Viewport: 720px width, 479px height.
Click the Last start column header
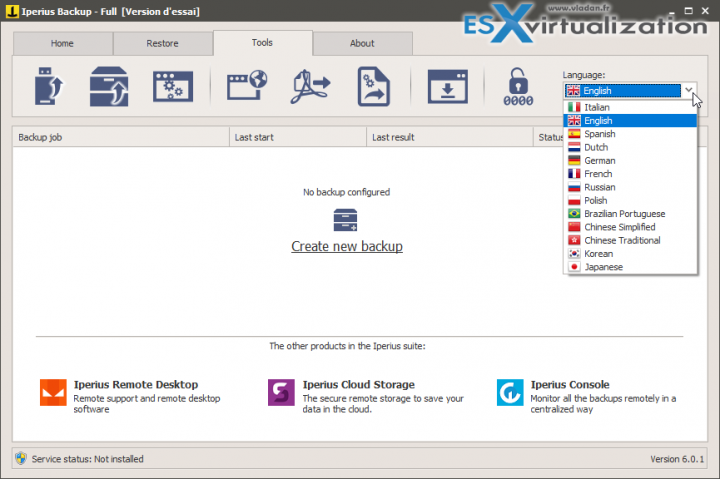tap(298, 137)
